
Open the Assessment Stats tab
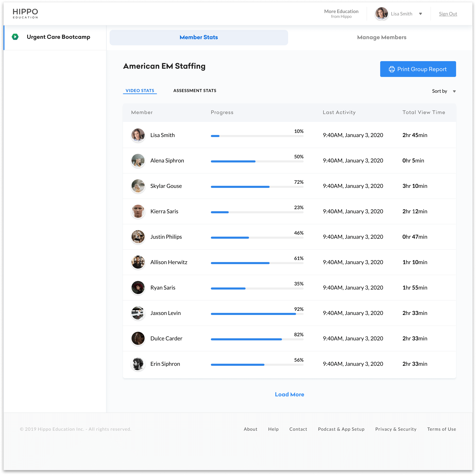click(195, 91)
